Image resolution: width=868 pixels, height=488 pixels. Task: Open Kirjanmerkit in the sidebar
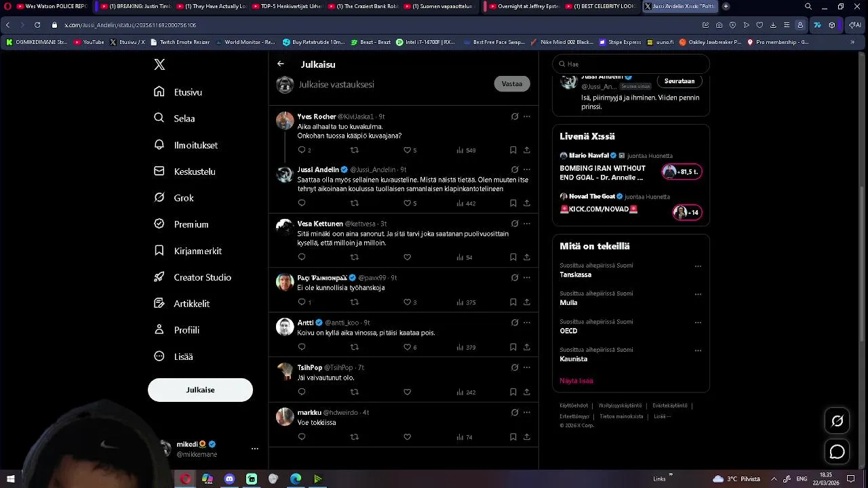pyautogui.click(x=189, y=251)
